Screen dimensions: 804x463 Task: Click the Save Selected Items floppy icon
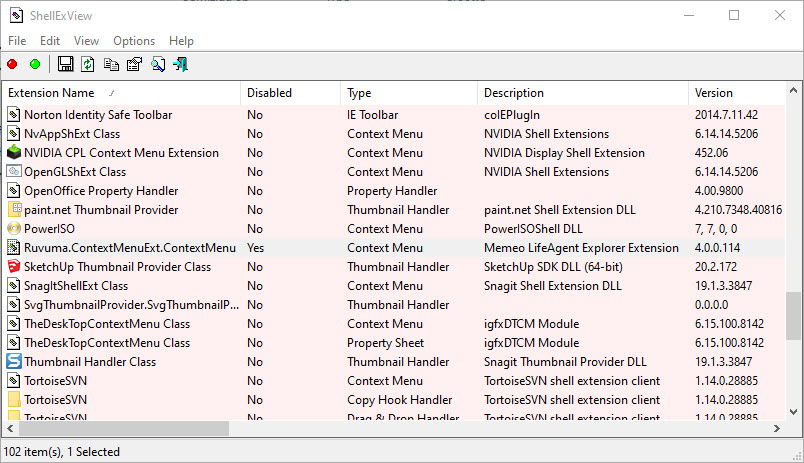point(65,64)
